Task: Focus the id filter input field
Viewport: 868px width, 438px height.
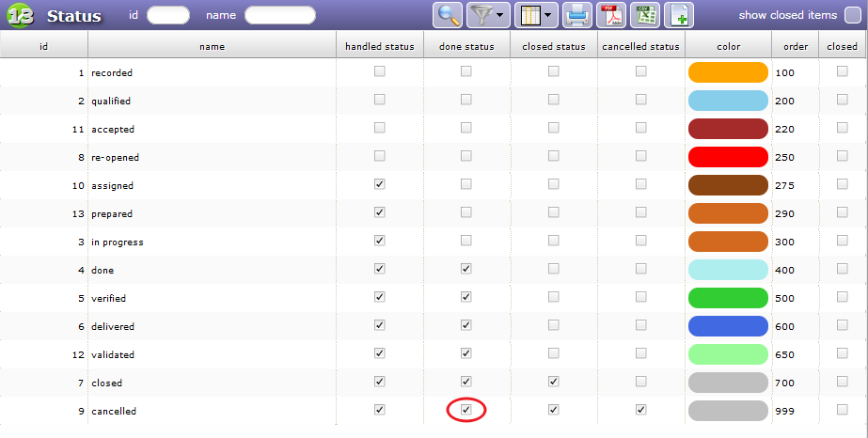Action: click(168, 15)
